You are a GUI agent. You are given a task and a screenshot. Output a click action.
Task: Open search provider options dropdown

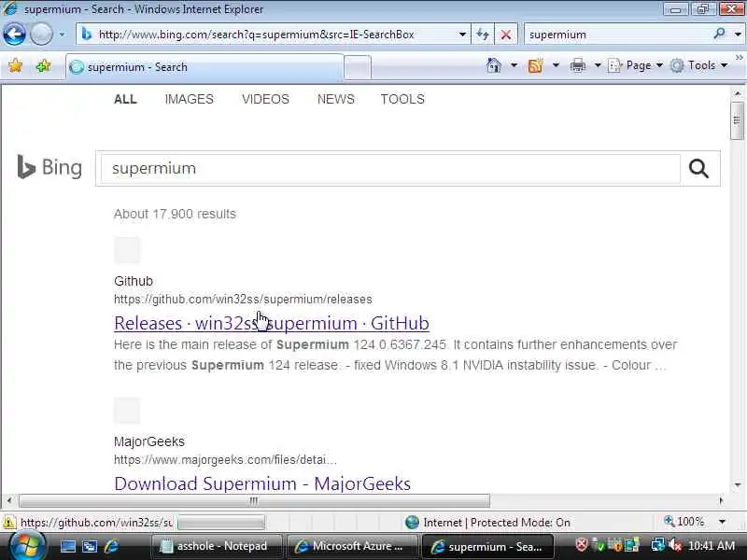coord(738,35)
